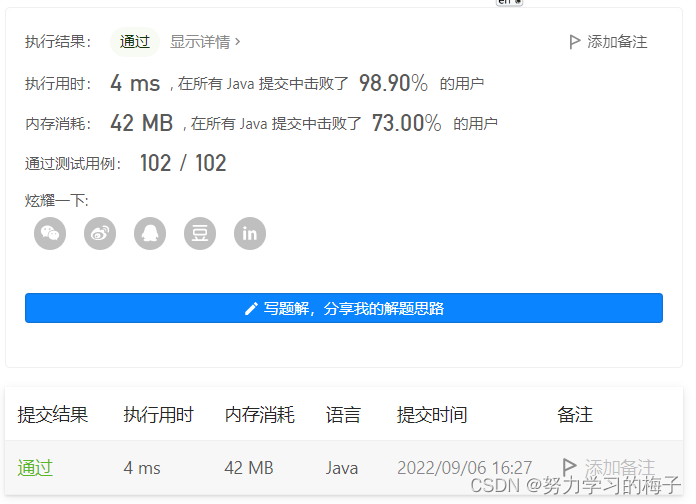Screen dimensions: 696x504
Task: Click the 98.90% runtime percentile
Action: (393, 83)
